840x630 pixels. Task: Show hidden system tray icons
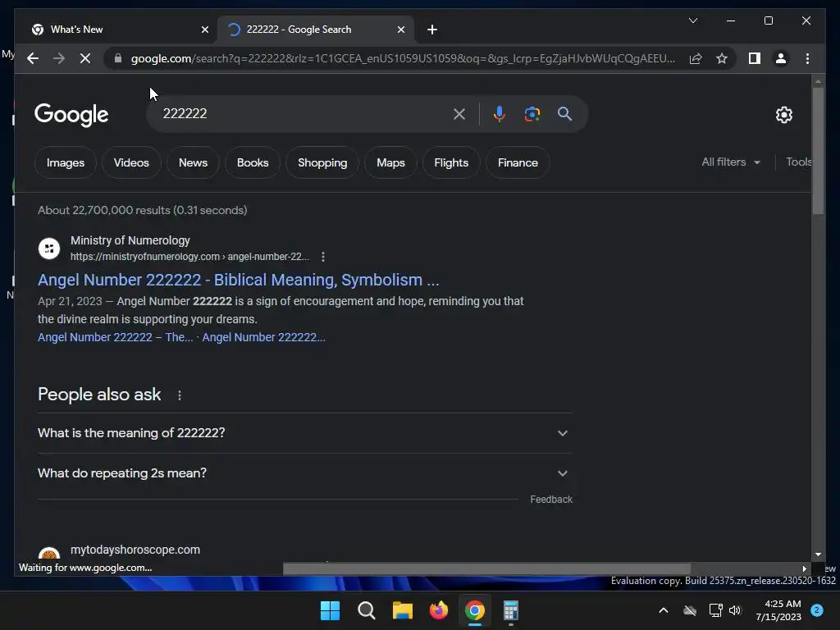coord(663,610)
